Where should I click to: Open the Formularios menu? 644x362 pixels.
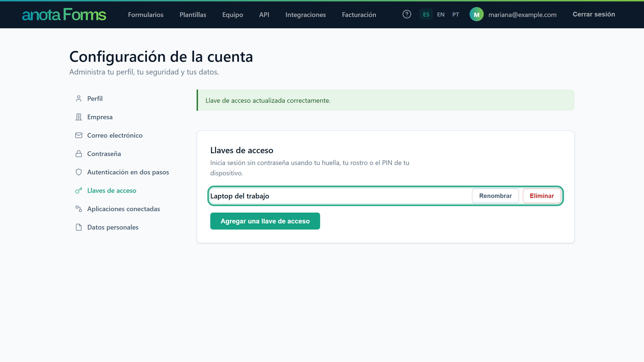(x=146, y=15)
